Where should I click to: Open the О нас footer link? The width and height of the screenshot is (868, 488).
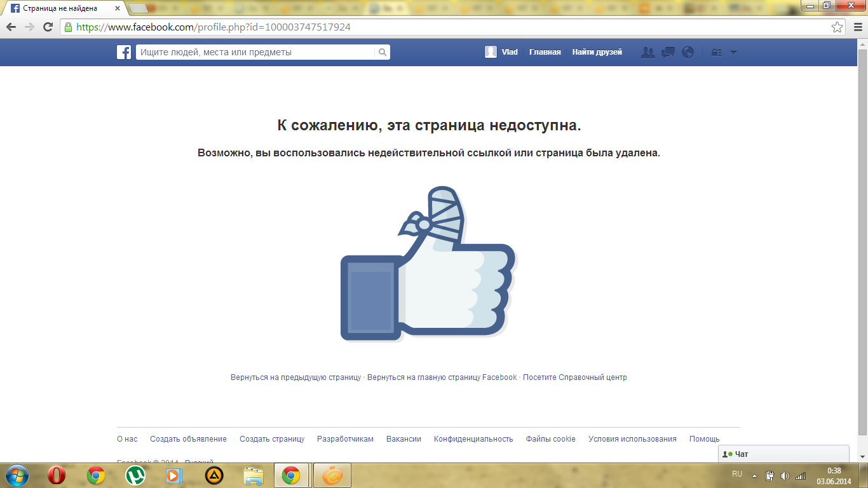[127, 439]
